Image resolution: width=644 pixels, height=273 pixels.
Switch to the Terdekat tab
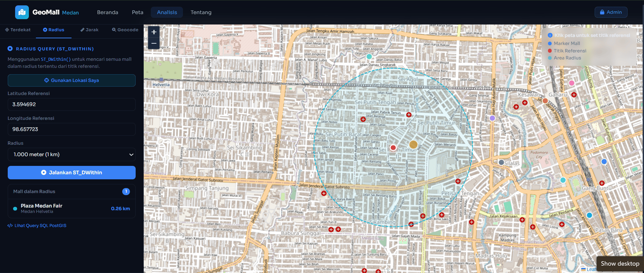[x=18, y=30]
